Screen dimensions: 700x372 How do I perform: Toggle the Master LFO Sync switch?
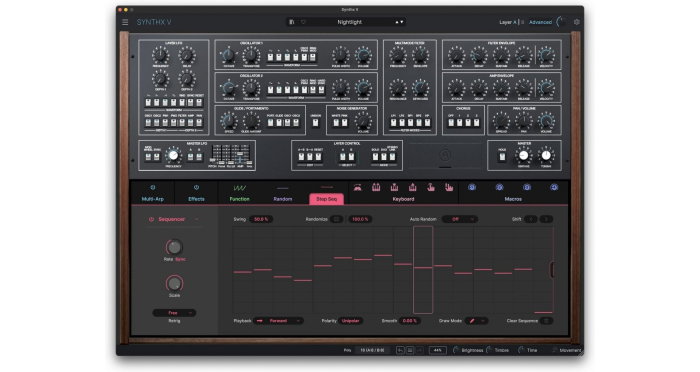pos(157,156)
